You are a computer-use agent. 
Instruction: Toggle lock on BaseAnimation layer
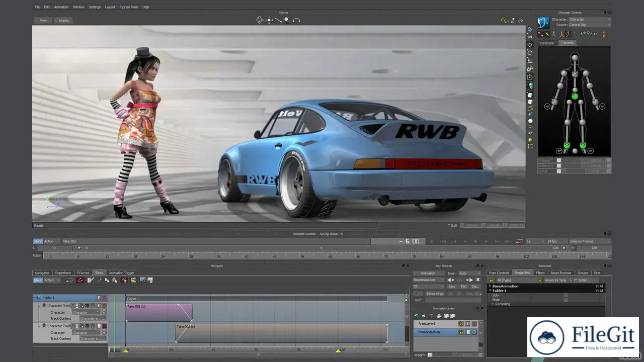click(461, 332)
